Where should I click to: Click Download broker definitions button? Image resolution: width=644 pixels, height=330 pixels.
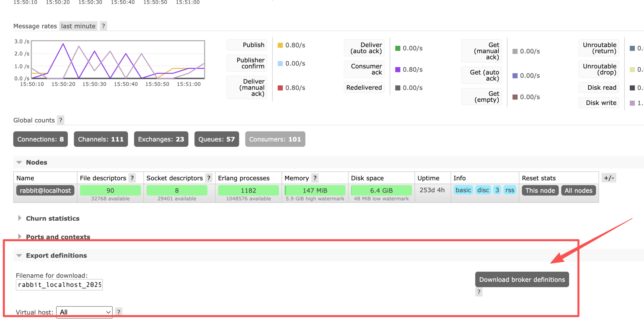point(522,279)
